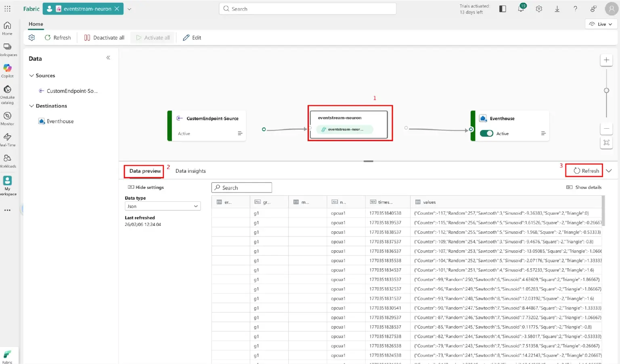Image resolution: width=620 pixels, height=364 pixels.
Task: Toggle the Eventhouse Active switch
Action: (x=486, y=134)
